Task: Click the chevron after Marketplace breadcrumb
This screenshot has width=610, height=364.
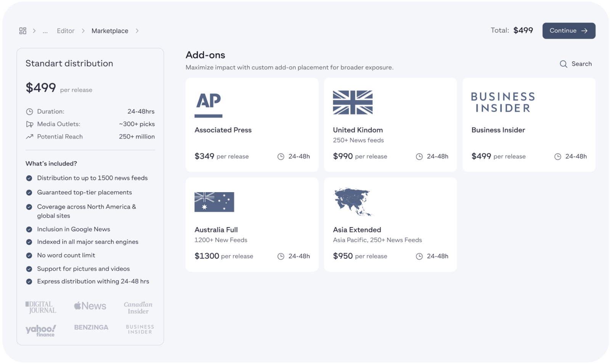Action: [x=137, y=31]
